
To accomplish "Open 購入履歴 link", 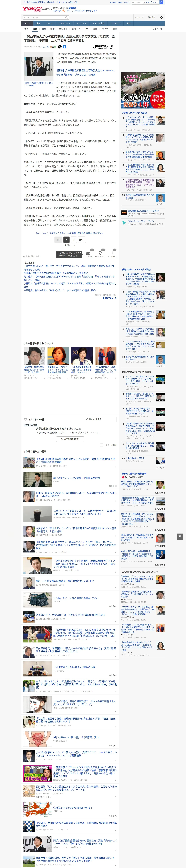I will (x=152, y=17).
